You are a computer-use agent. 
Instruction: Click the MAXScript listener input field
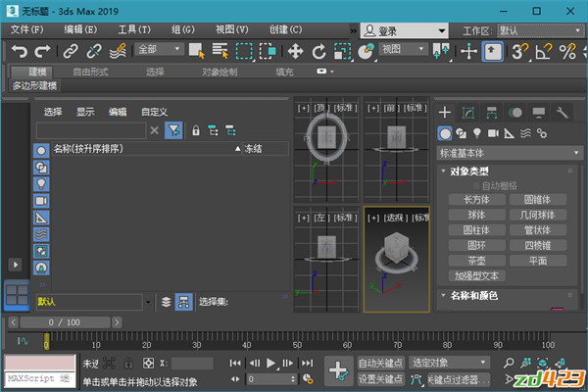(39, 378)
